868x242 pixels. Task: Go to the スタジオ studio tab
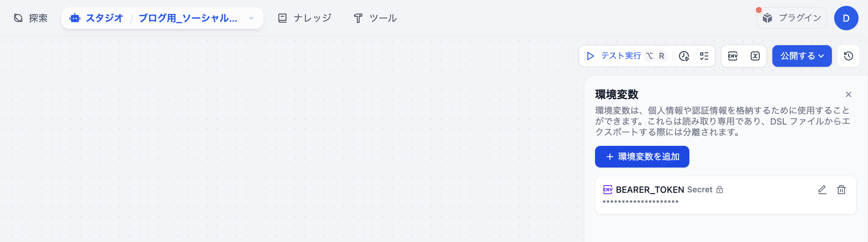(96, 18)
